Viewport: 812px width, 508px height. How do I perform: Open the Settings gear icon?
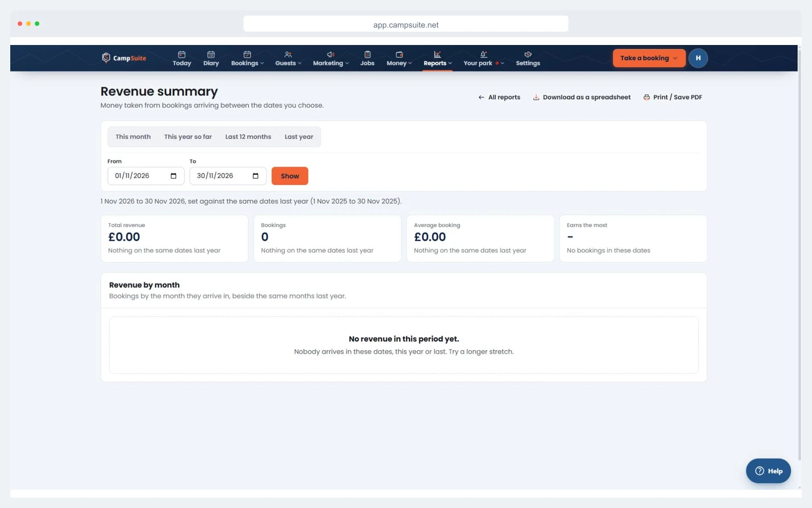coord(528,55)
